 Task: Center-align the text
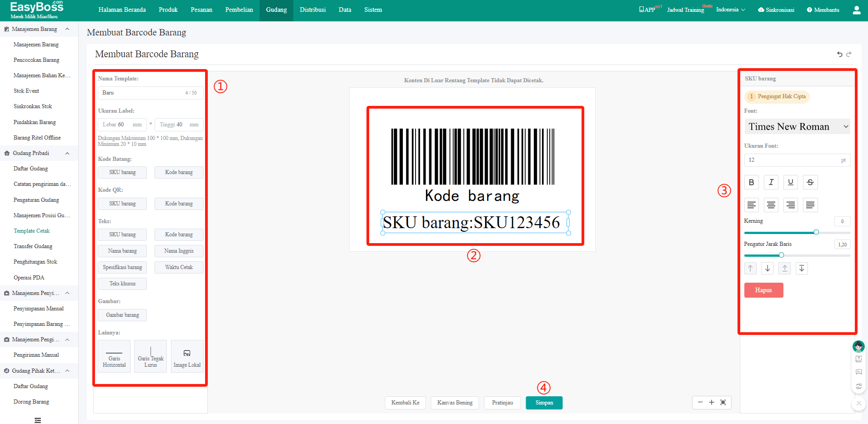[x=771, y=205]
